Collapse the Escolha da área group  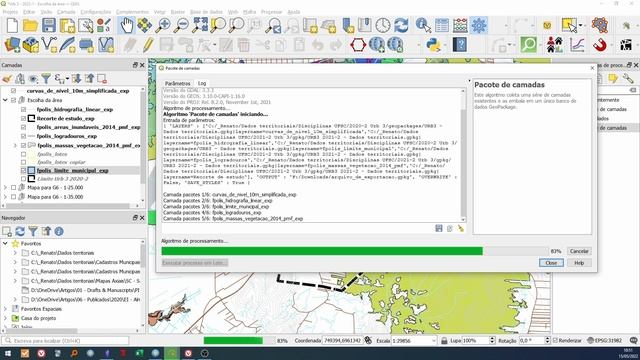(x=5, y=100)
